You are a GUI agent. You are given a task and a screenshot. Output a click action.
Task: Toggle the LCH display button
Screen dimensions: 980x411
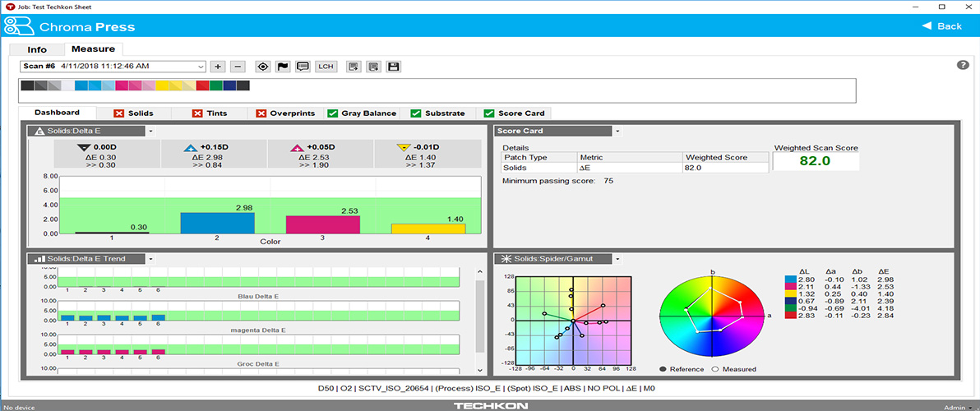click(x=326, y=67)
